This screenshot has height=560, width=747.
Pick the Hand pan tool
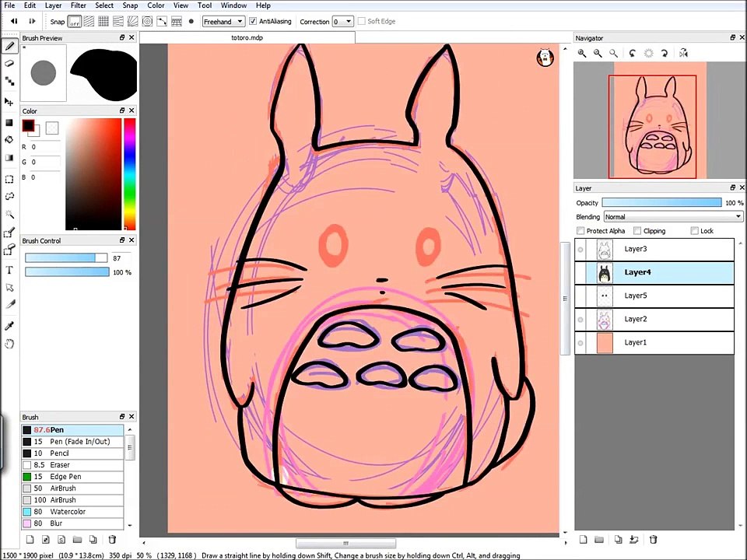pyautogui.click(x=9, y=343)
